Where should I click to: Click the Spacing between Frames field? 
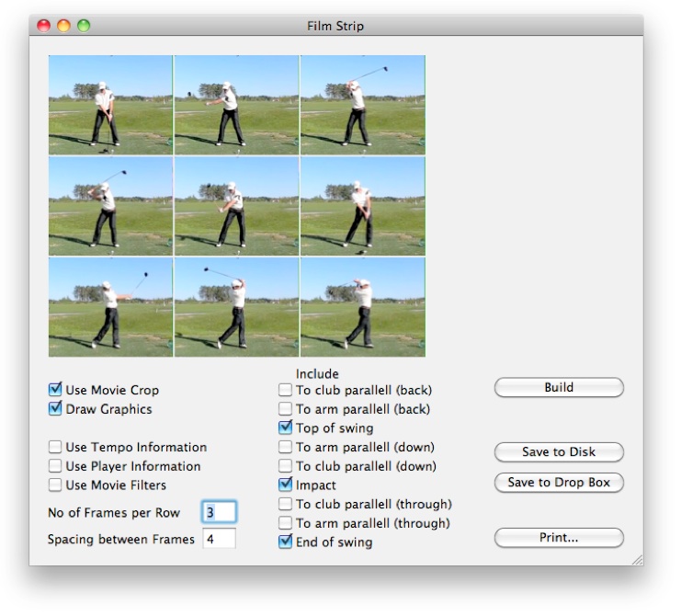220,539
